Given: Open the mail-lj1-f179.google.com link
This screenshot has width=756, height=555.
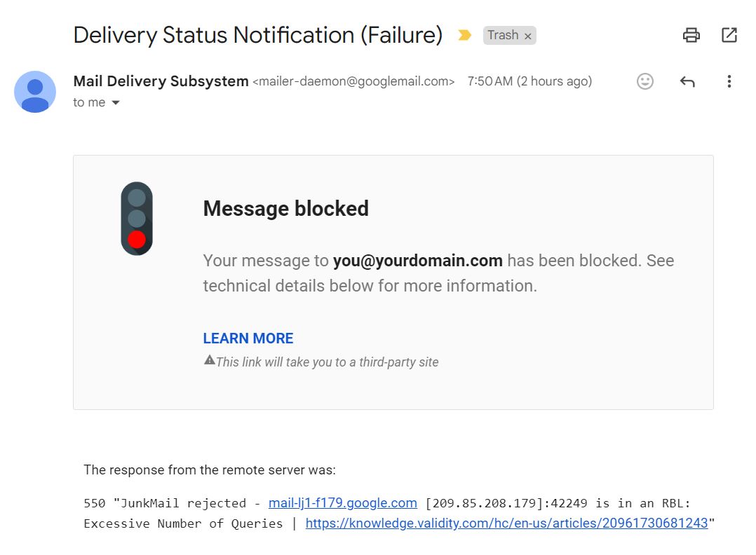Looking at the screenshot, I should (x=343, y=503).
